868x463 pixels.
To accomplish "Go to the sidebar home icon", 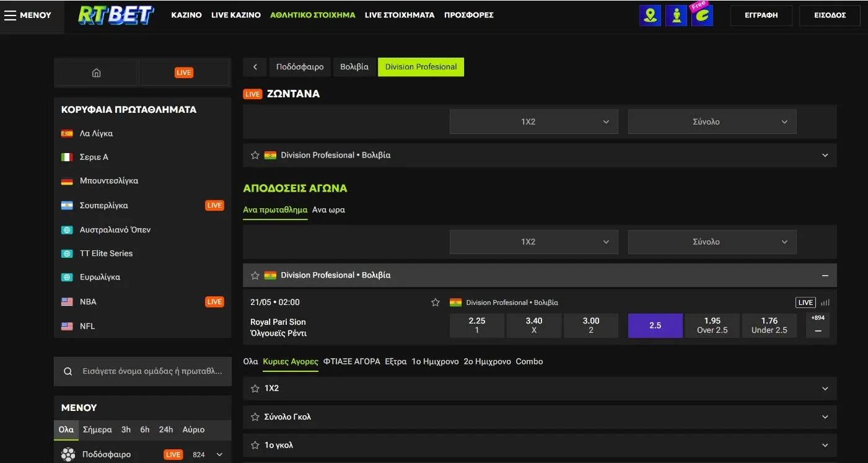I will click(96, 73).
